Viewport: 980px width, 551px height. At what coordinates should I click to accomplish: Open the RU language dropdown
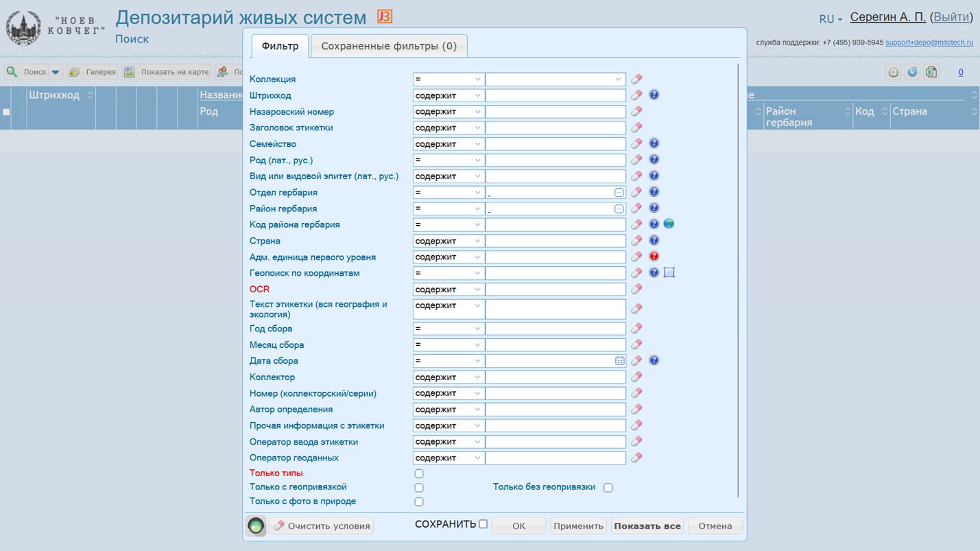(x=830, y=19)
